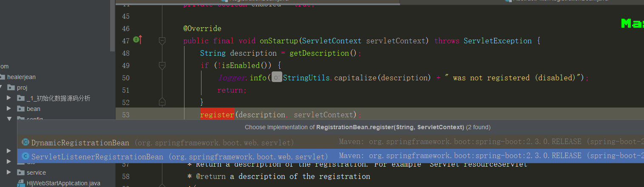Click the StringUtils class reference
Screen dimensions: 644x187
(x=307, y=78)
